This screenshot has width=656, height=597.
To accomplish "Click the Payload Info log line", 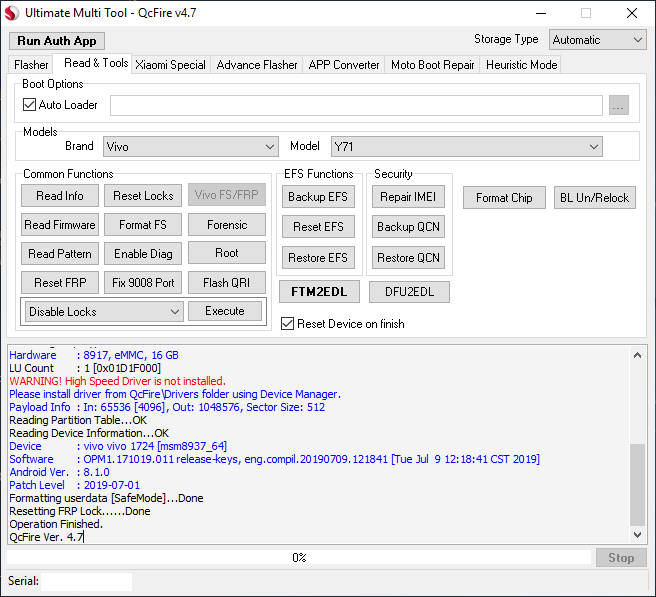I will tap(167, 407).
